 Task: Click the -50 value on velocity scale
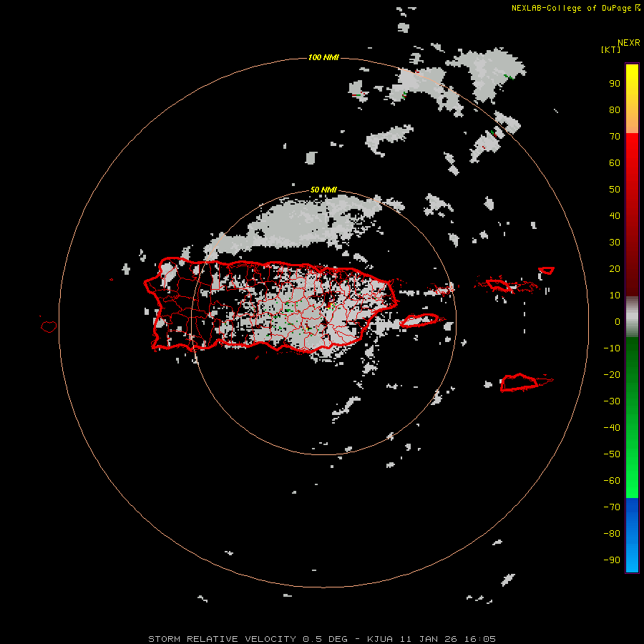612,454
